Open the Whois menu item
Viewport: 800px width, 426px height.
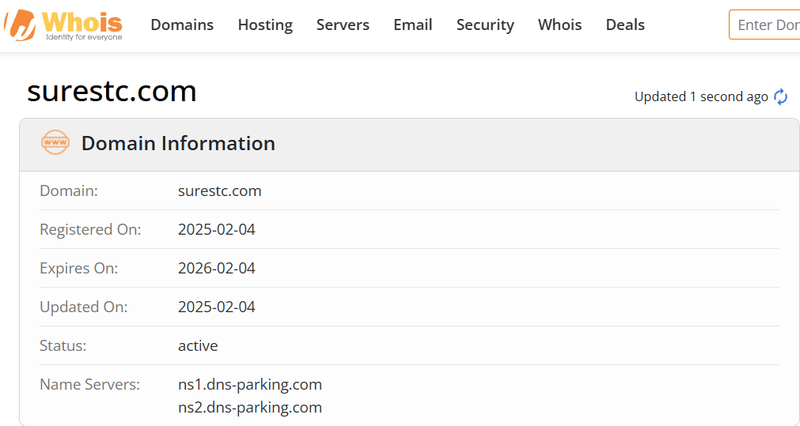(560, 24)
